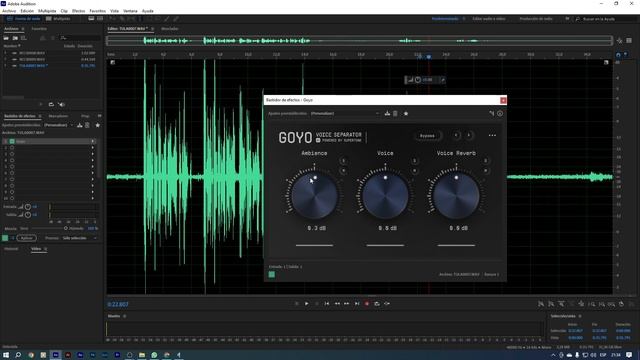This screenshot has width=640, height=360.
Task: Solo the Ambience channel in Goyo
Action: [x=343, y=161]
